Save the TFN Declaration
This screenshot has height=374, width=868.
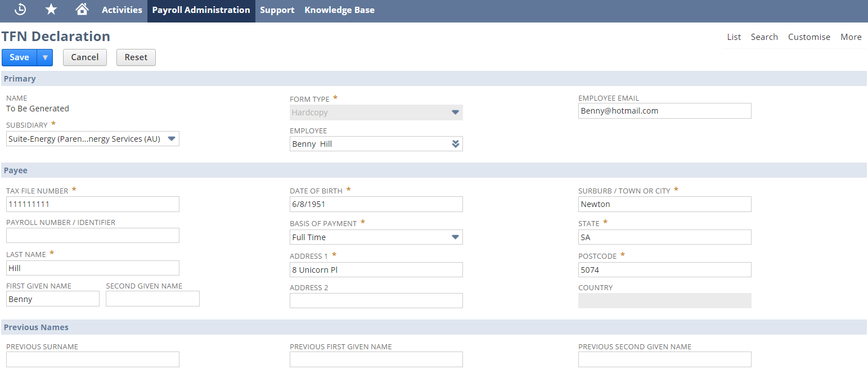coord(19,57)
